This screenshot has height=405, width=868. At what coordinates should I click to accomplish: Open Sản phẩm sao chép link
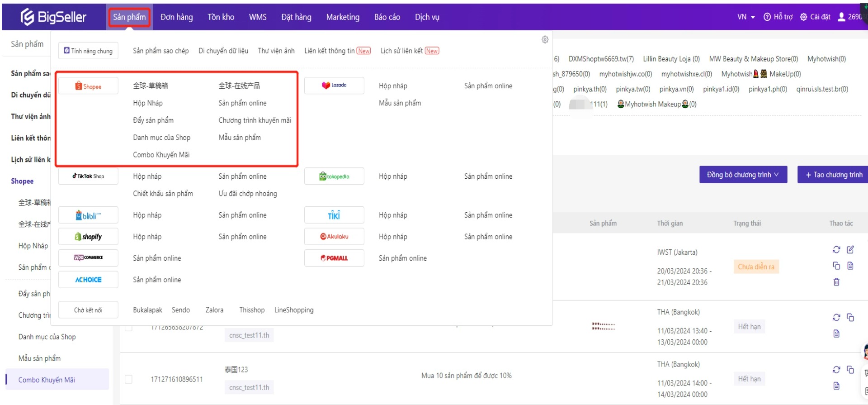tap(160, 51)
